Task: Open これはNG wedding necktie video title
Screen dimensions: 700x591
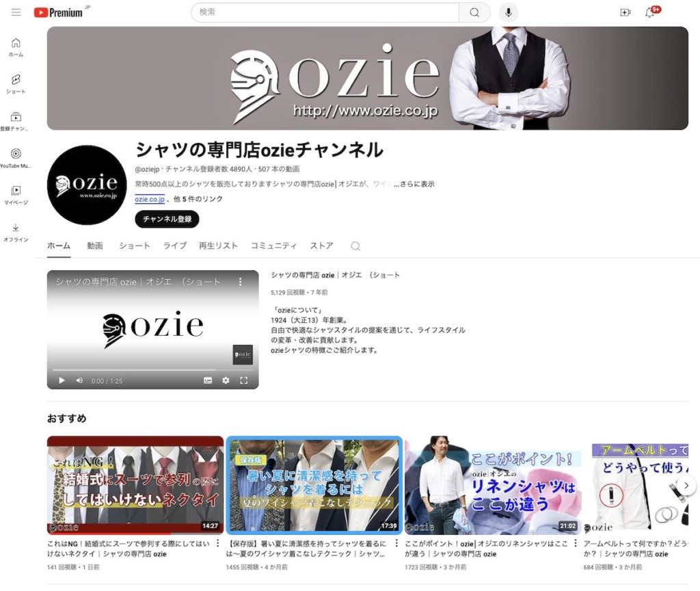Action: (x=129, y=549)
